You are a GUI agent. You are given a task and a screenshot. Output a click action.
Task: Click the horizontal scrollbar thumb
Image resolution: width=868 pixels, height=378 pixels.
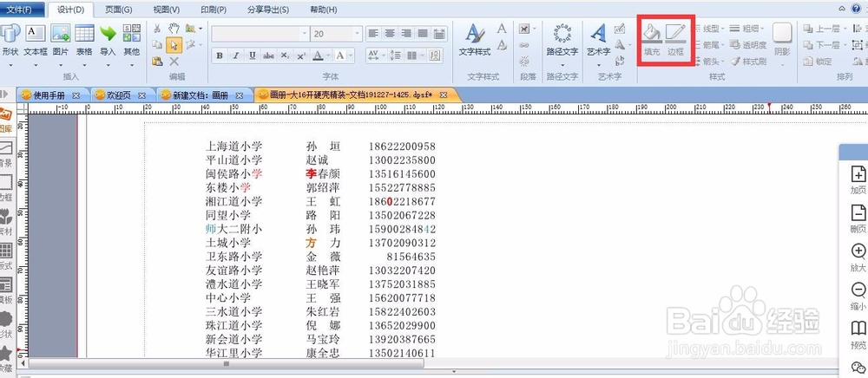(226, 364)
